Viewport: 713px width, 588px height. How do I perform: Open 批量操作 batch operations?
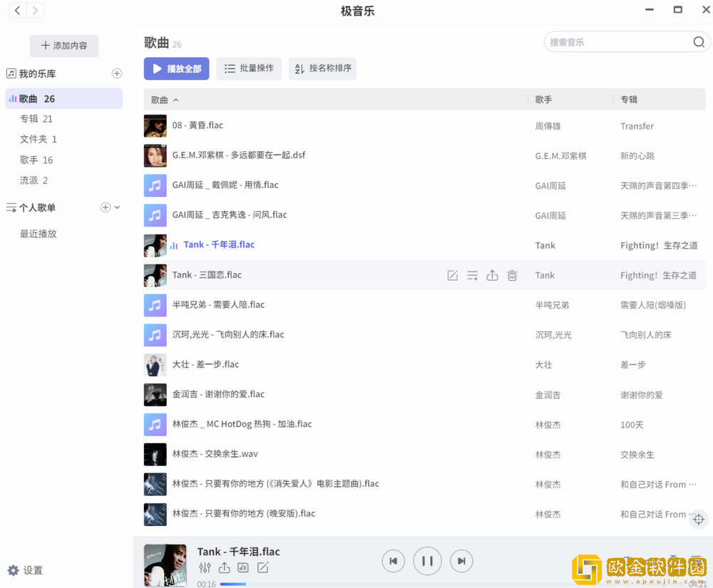coord(248,68)
